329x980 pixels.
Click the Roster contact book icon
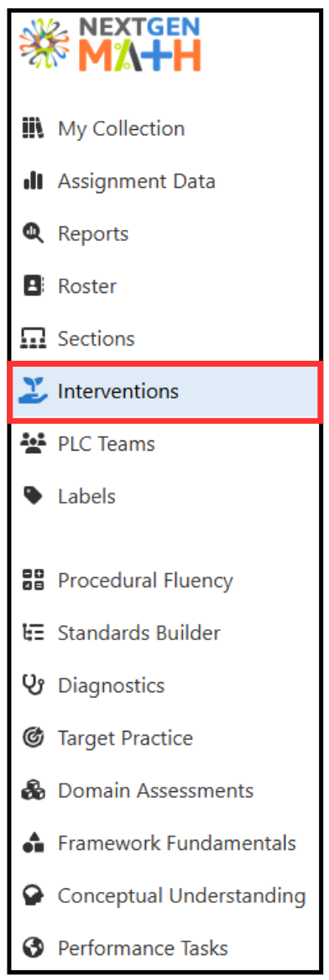33,286
